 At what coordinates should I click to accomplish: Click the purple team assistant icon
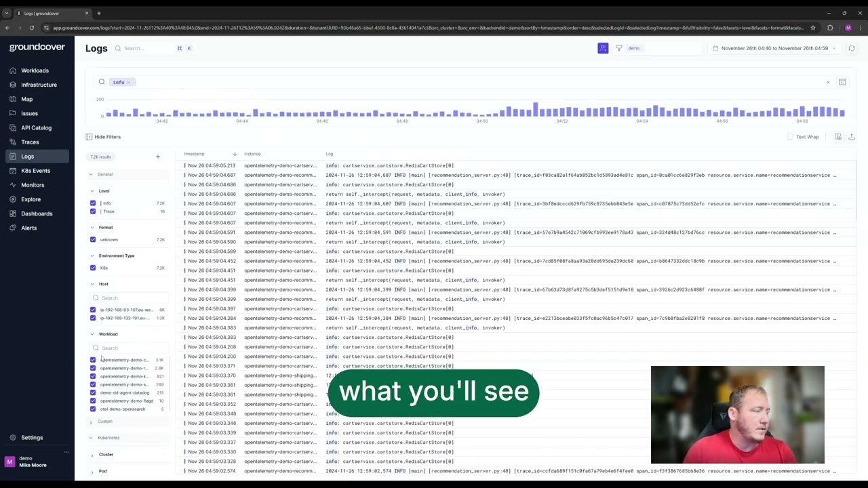point(603,48)
